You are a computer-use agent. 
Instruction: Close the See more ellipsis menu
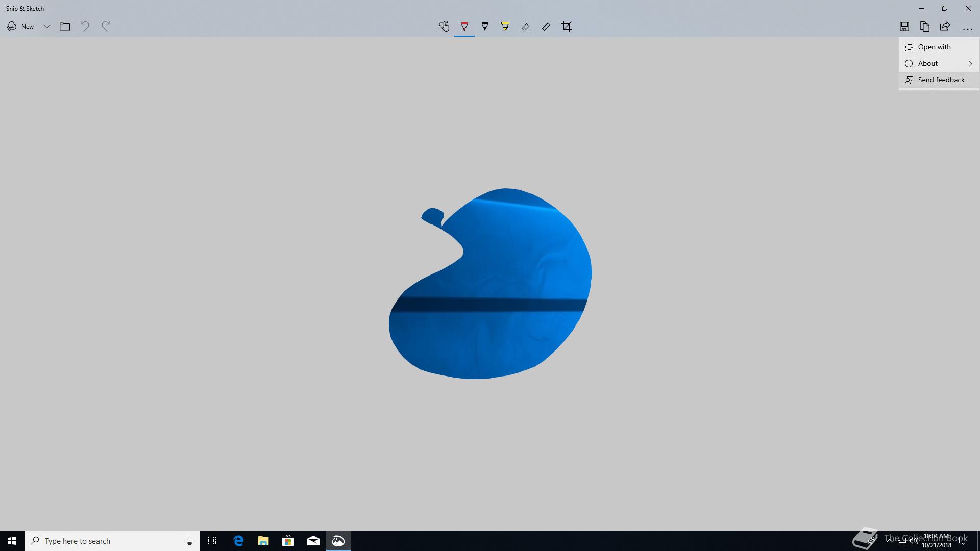[x=968, y=28]
